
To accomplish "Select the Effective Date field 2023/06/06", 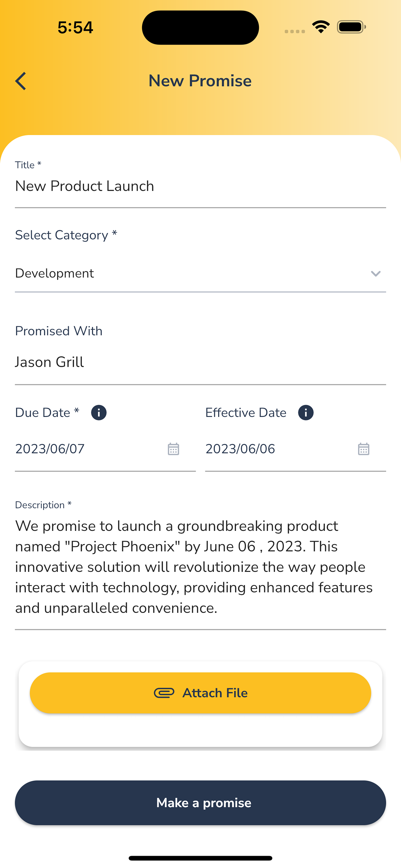I will tap(295, 449).
